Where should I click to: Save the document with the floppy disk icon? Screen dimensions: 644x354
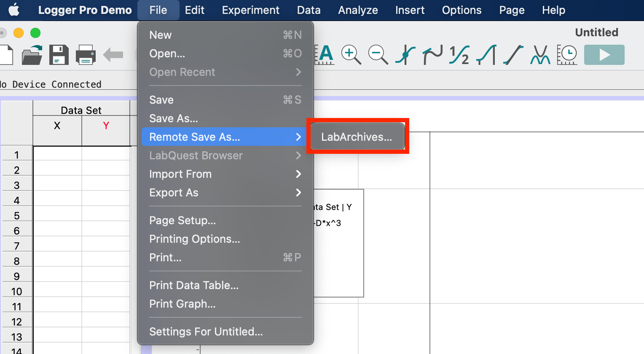tap(59, 55)
